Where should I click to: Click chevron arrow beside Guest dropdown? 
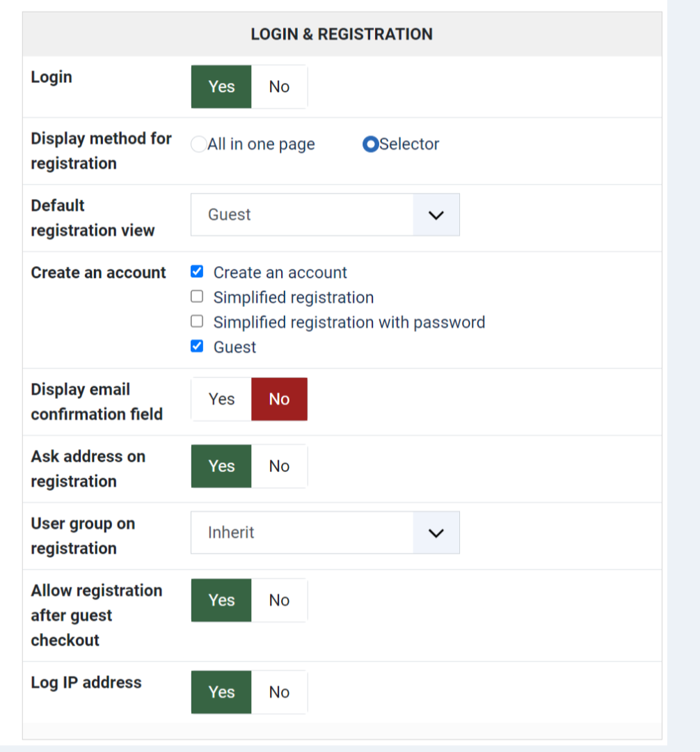coord(436,215)
